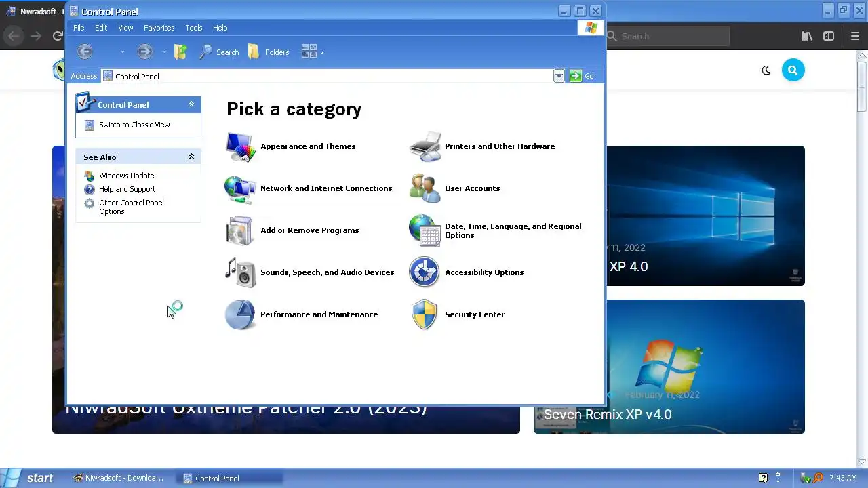Click the Security Center text link

click(x=475, y=315)
